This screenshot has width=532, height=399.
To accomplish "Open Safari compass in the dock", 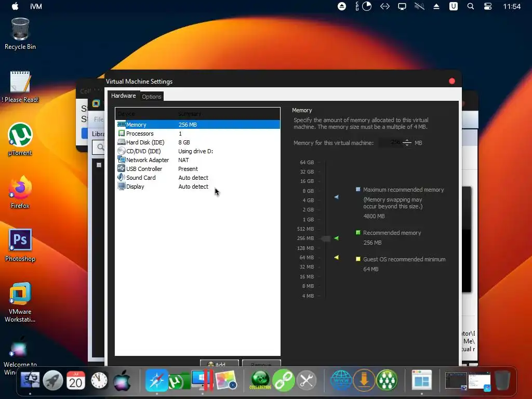I will 156,380.
